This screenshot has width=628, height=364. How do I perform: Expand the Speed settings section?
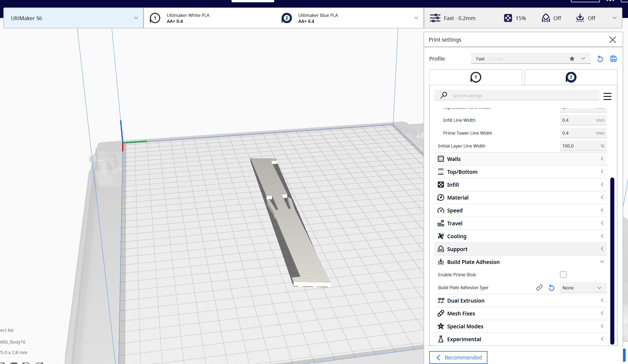point(520,210)
